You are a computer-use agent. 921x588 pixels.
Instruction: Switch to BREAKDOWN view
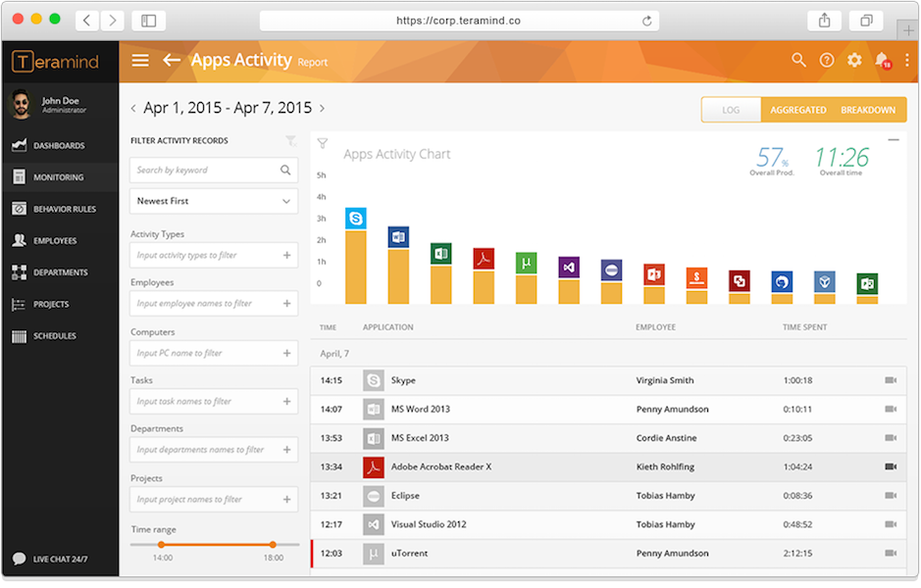coord(868,110)
